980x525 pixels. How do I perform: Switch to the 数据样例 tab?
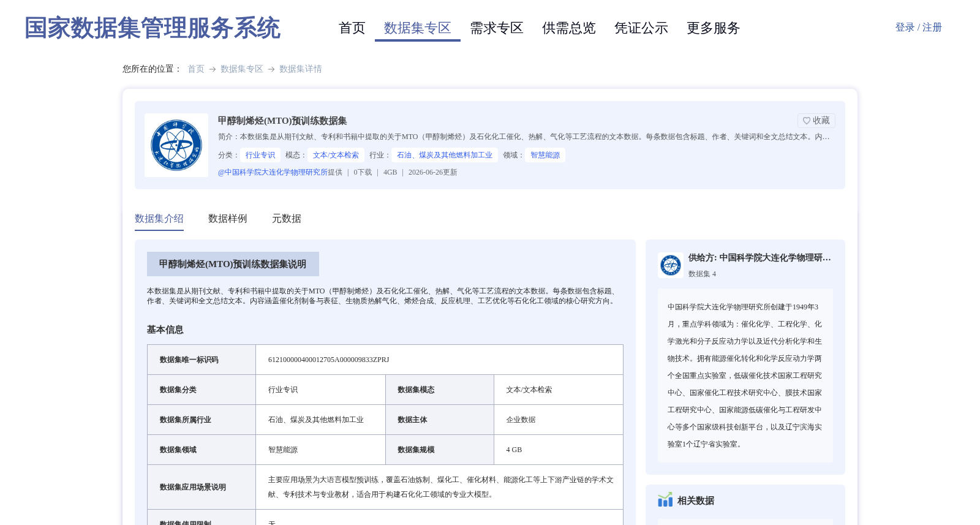228,219
